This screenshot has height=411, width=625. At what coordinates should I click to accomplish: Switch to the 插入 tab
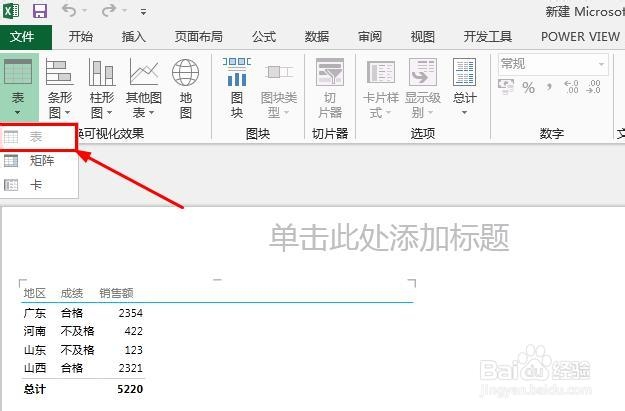(134, 37)
